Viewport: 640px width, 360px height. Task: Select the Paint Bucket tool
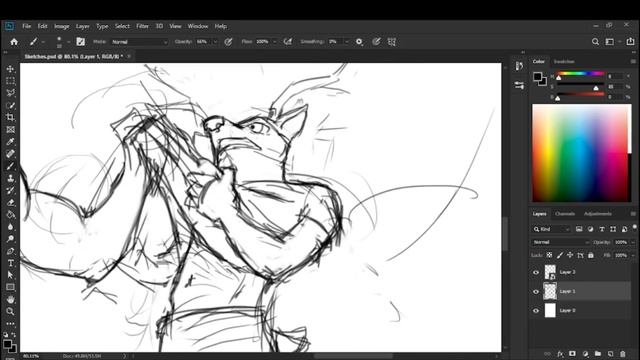[x=11, y=215]
